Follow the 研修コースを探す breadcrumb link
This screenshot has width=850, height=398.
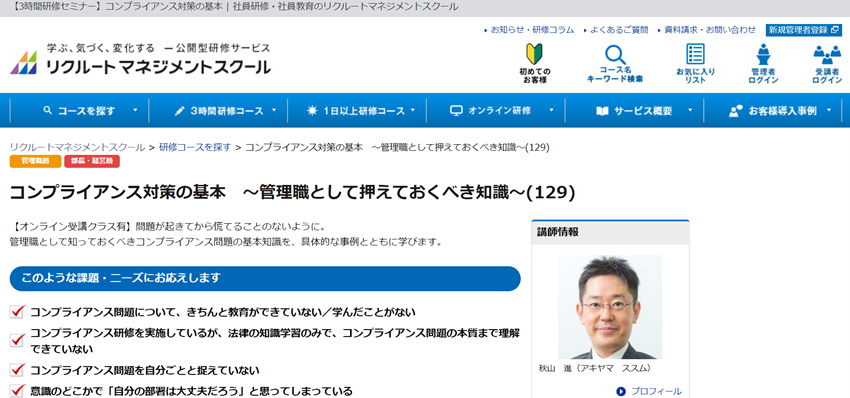click(x=195, y=147)
